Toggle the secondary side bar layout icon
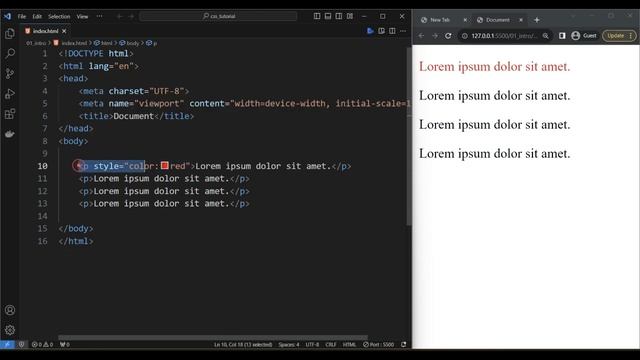 pos(339,16)
